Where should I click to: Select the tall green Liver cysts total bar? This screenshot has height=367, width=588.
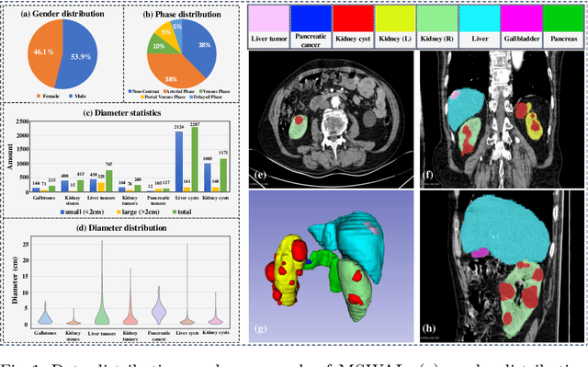195,159
